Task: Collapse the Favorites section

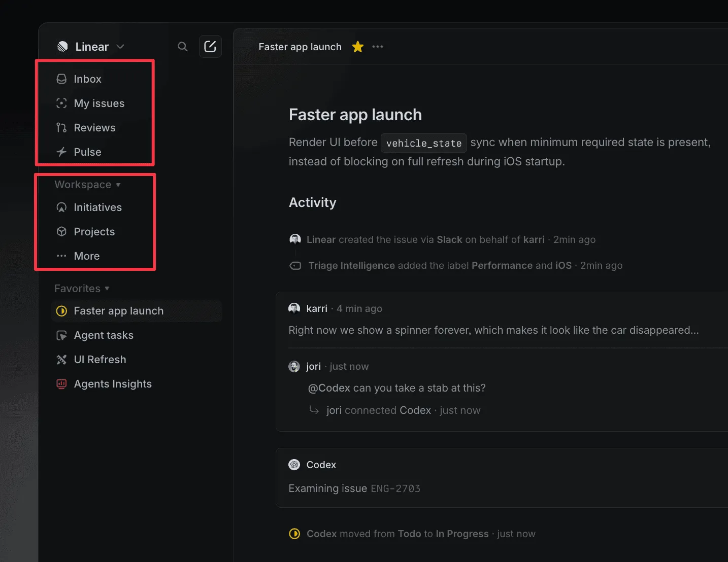Action: [x=82, y=289]
